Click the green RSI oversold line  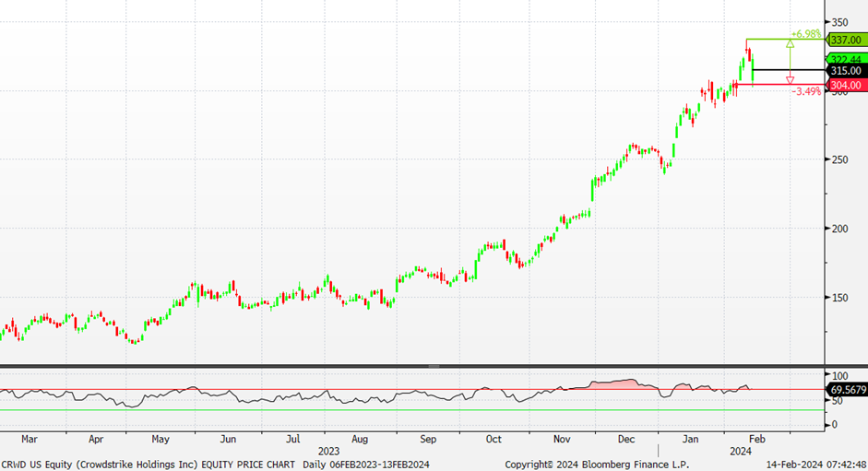click(412, 410)
